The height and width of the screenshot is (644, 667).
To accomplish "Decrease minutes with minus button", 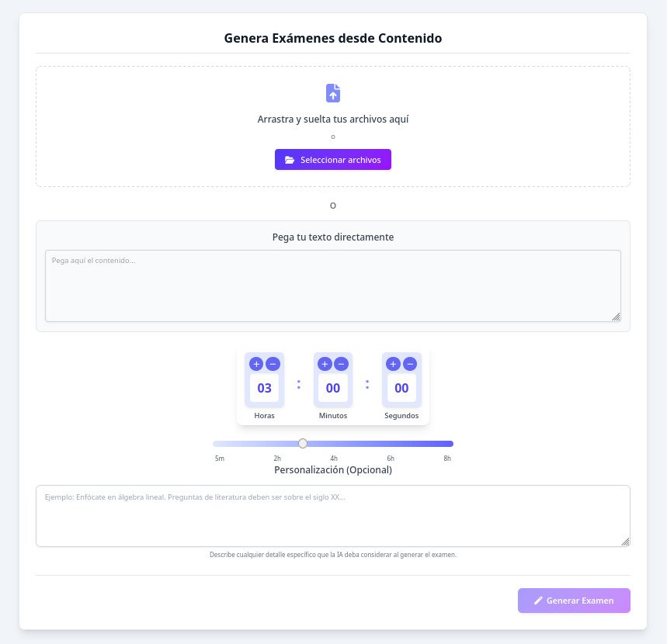I will coord(341,364).
